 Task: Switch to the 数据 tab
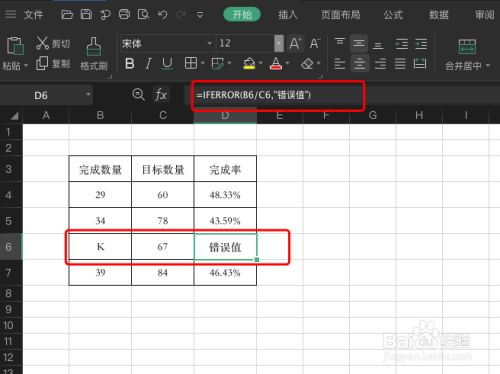(439, 15)
